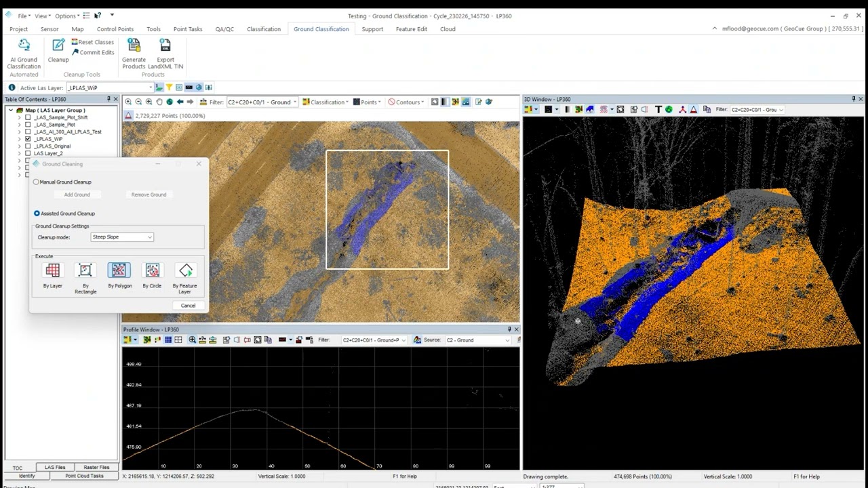Pin the Table Of Contents panel
Image resolution: width=868 pixels, height=488 pixels.
tap(108, 99)
